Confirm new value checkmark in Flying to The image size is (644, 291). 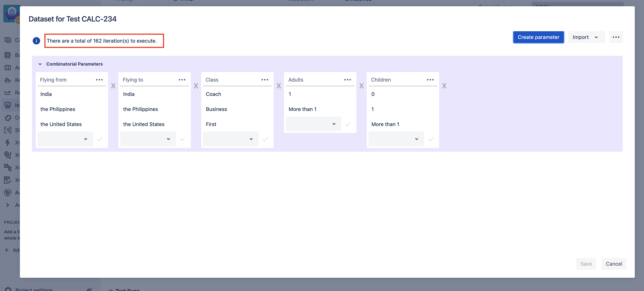pos(182,139)
